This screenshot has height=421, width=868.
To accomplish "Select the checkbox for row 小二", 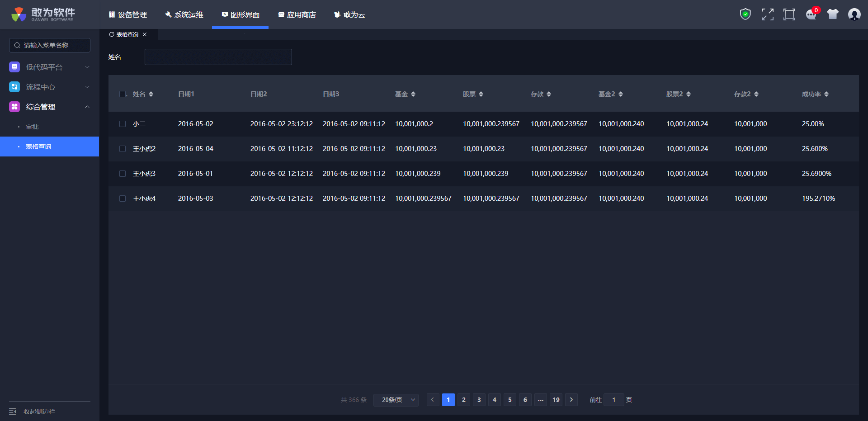I will click(x=123, y=124).
